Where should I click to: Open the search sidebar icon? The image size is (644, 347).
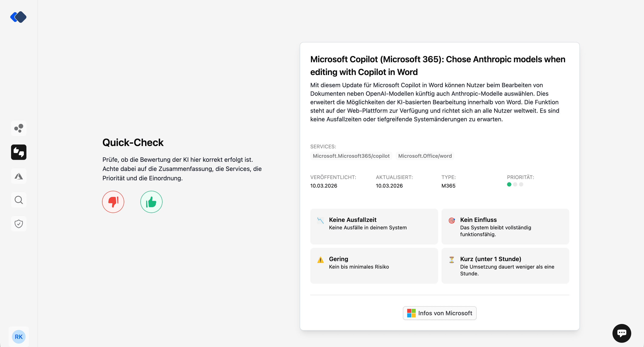(x=19, y=200)
